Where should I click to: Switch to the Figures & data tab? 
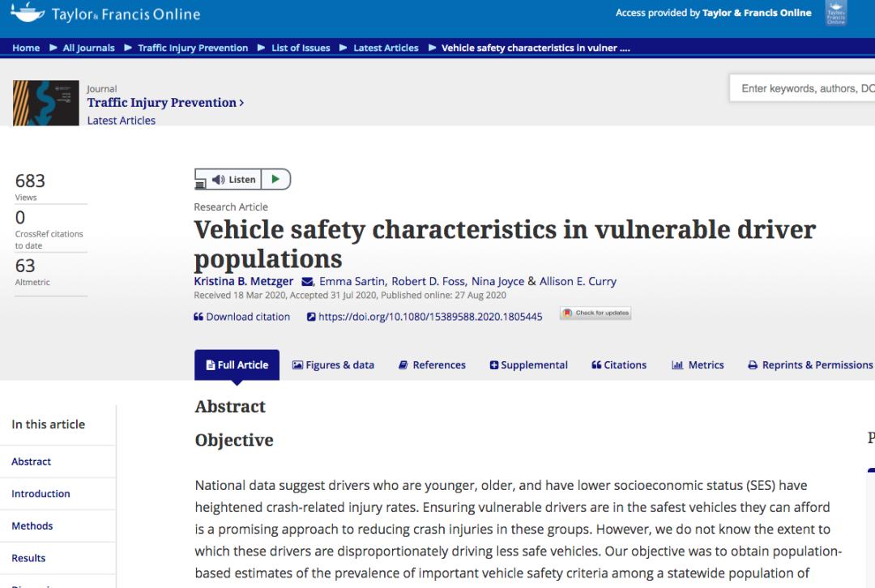click(333, 364)
